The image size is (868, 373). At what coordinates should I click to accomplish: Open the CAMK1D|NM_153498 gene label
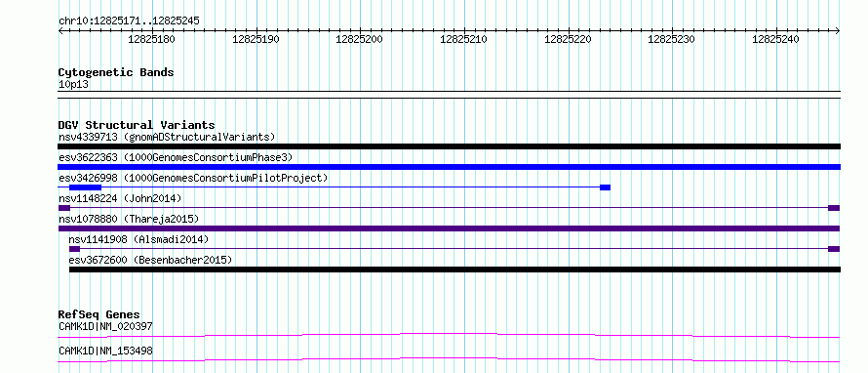click(x=105, y=351)
